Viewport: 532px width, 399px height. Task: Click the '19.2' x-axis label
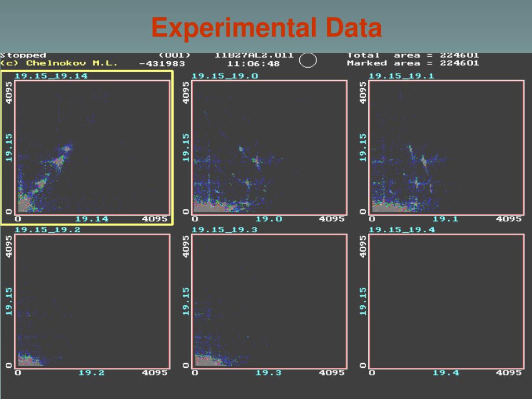coord(91,373)
